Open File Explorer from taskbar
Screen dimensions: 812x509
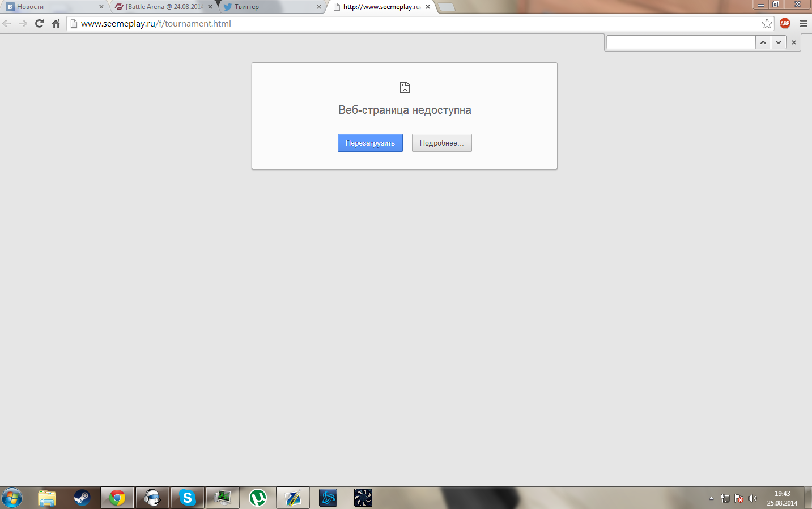pyautogui.click(x=47, y=498)
